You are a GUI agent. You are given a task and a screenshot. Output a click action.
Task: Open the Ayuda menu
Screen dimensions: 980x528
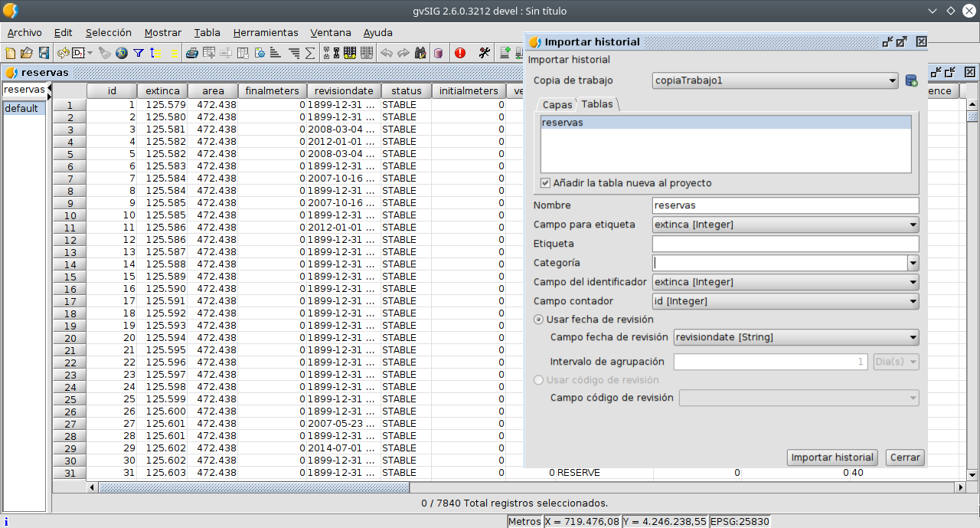[x=377, y=33]
